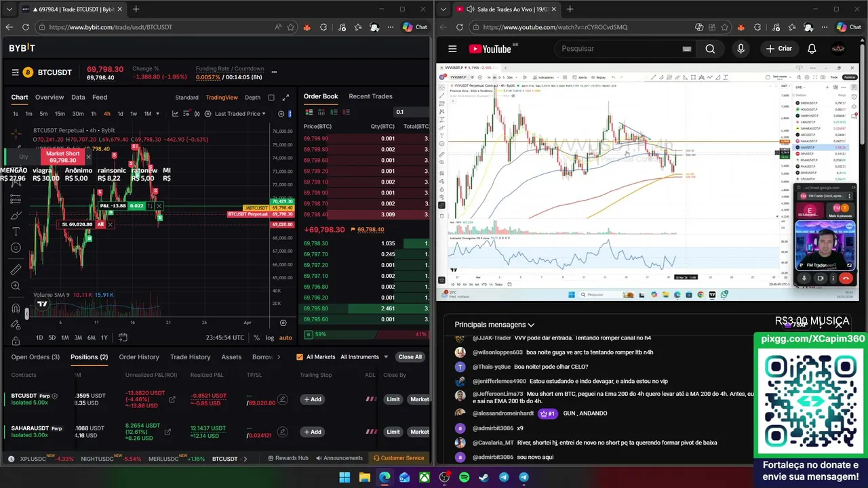The image size is (868, 488).
Task: Toggle auto scale on chart
Action: 285,338
